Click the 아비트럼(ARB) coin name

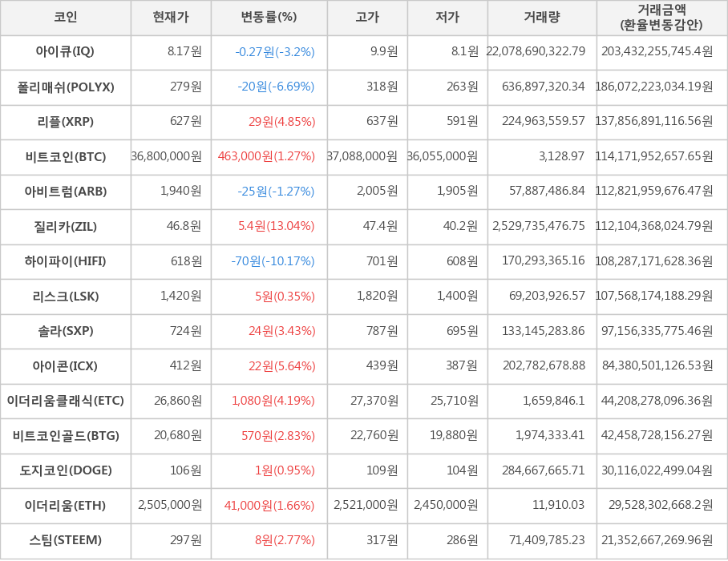tap(65, 192)
